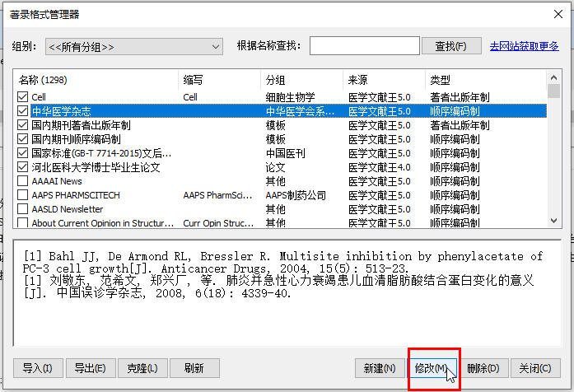The height and width of the screenshot is (392, 574).
Task: Click the 导入(I) import button
Action: [38, 368]
